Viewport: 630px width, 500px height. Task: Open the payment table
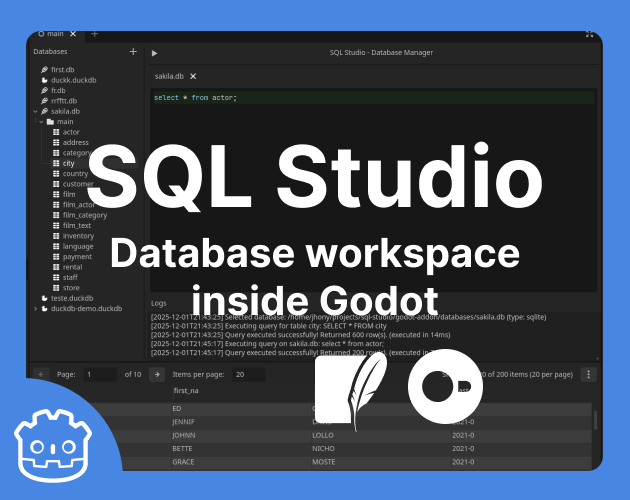click(77, 257)
